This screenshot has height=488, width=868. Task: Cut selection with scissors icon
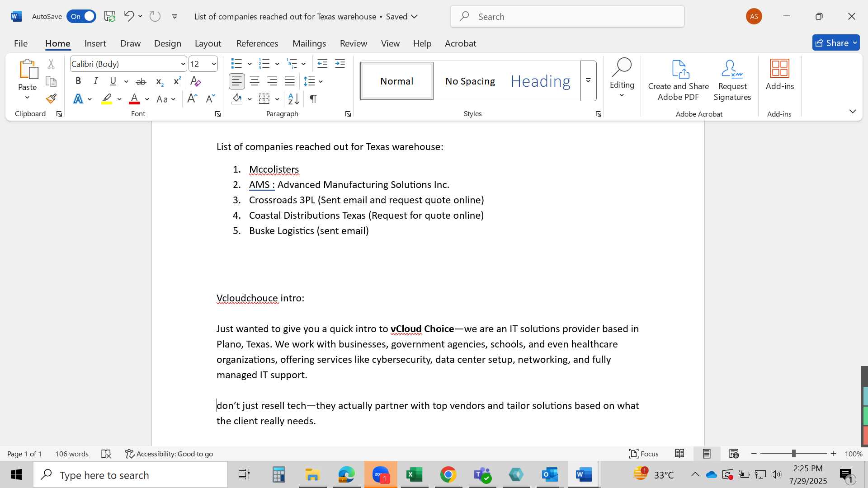(51, 64)
